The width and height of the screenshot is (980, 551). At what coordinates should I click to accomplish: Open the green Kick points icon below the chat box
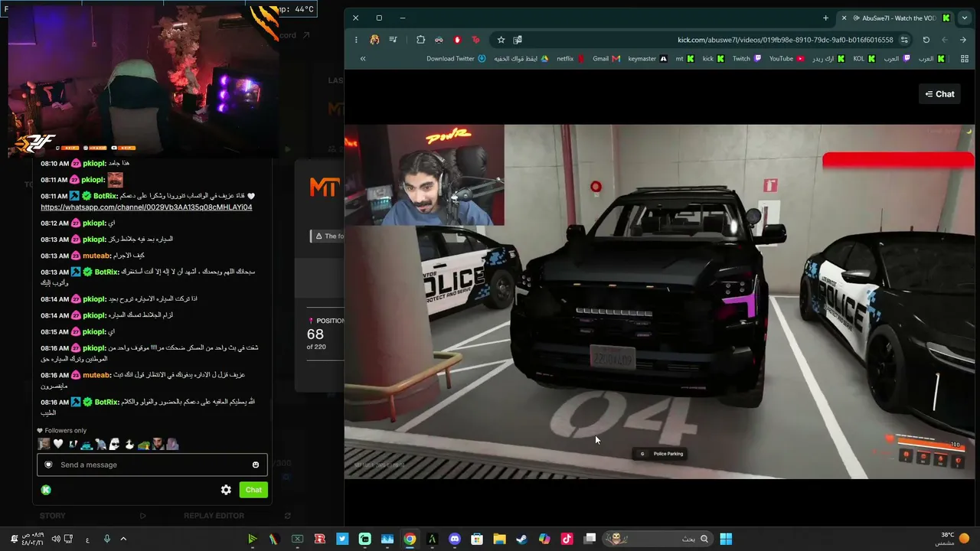(x=46, y=490)
